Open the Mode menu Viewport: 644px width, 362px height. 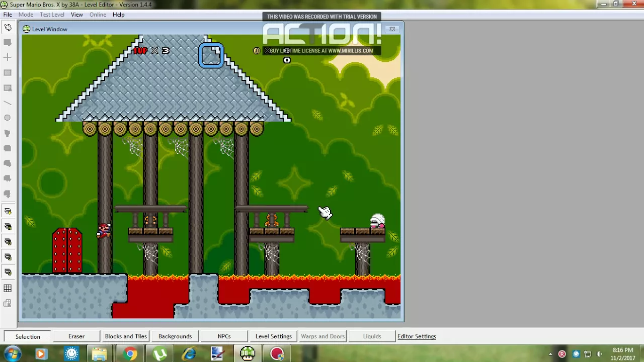tap(26, 15)
